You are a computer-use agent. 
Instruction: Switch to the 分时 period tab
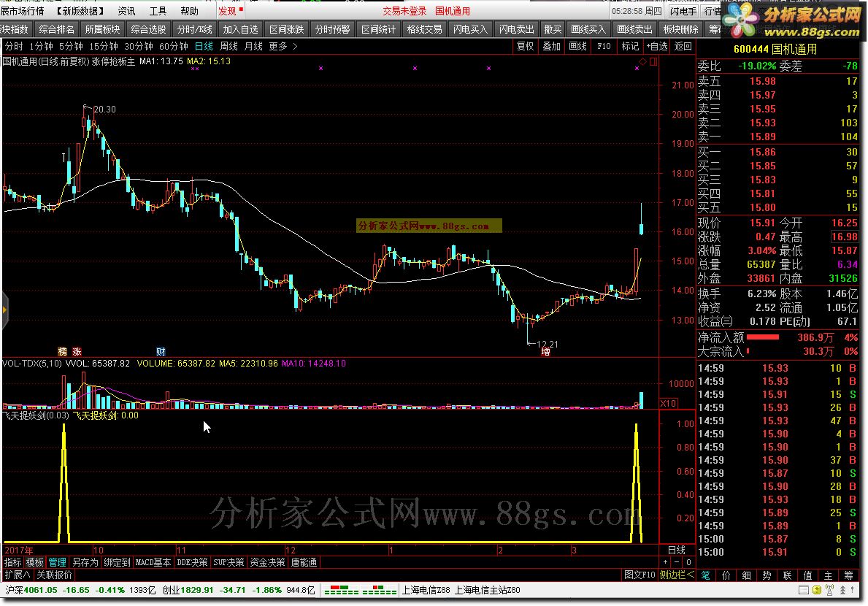[15, 47]
